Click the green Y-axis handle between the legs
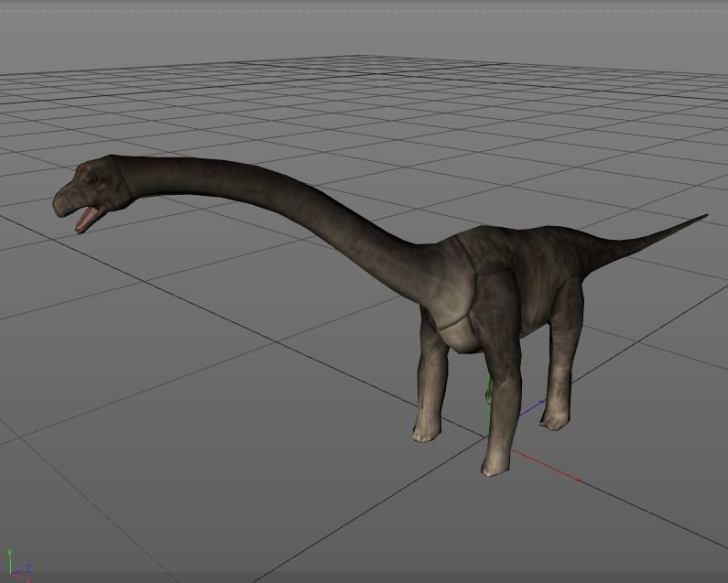728x583 pixels. click(487, 406)
